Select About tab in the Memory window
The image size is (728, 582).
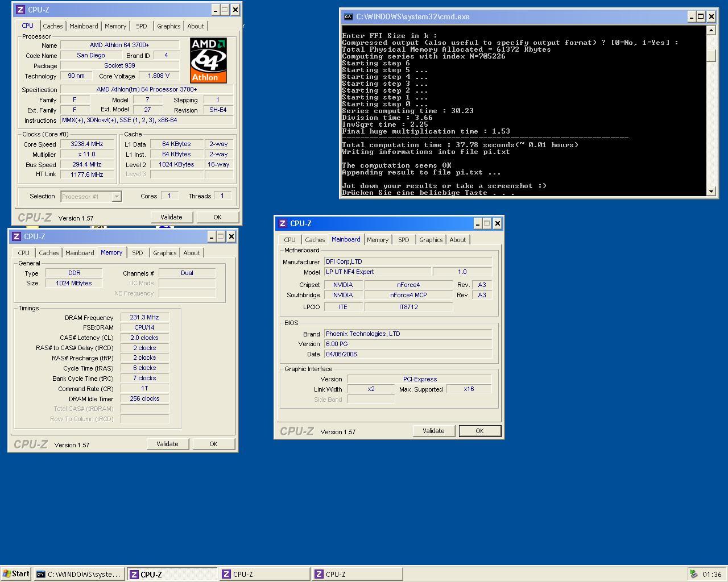coord(192,253)
